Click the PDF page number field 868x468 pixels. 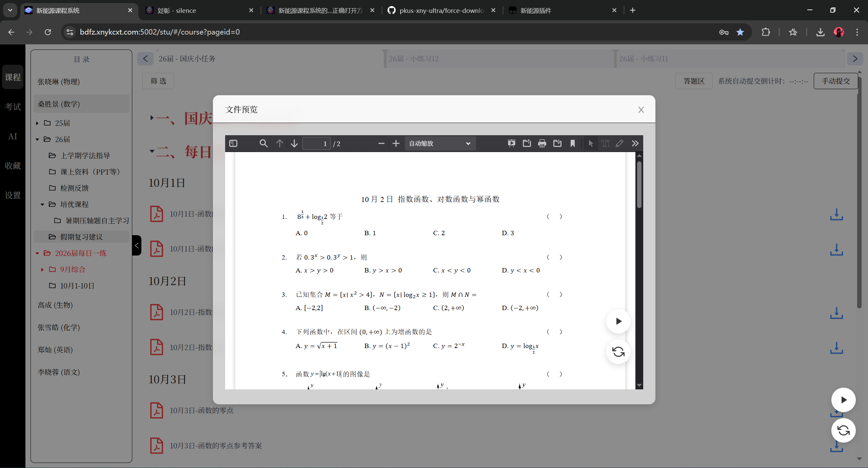(x=316, y=144)
